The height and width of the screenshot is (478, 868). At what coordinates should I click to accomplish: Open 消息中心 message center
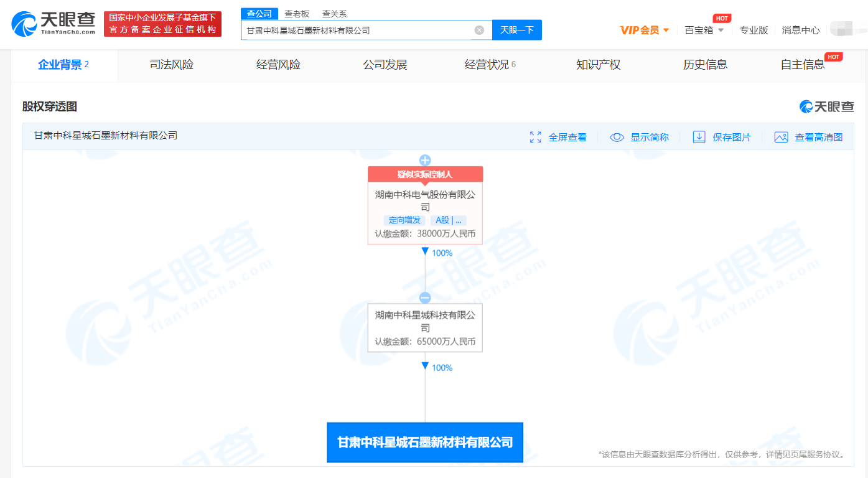pos(801,30)
